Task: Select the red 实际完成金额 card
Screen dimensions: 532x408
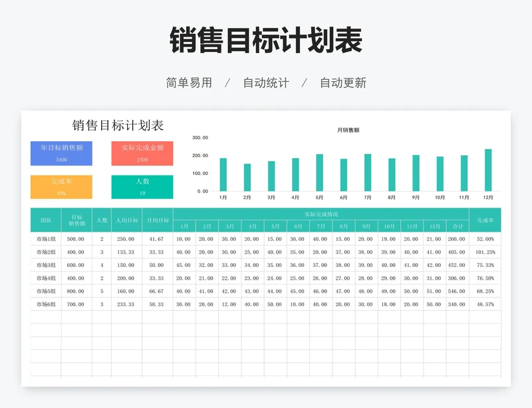Action: [x=142, y=153]
